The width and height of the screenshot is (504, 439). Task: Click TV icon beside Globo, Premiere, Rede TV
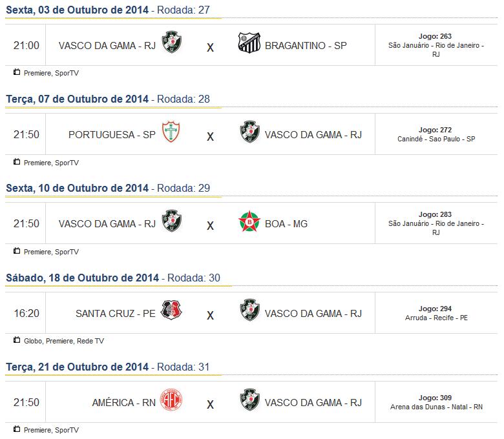click(x=17, y=340)
